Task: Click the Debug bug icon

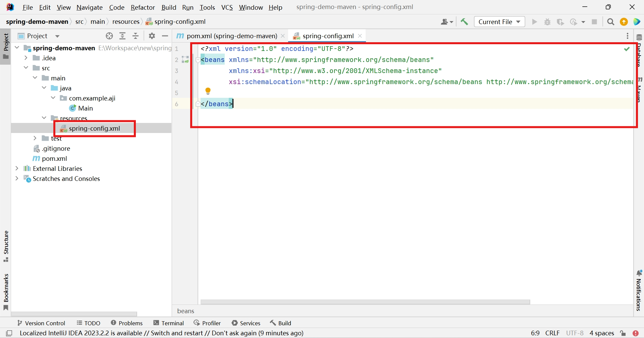Action: pos(547,22)
